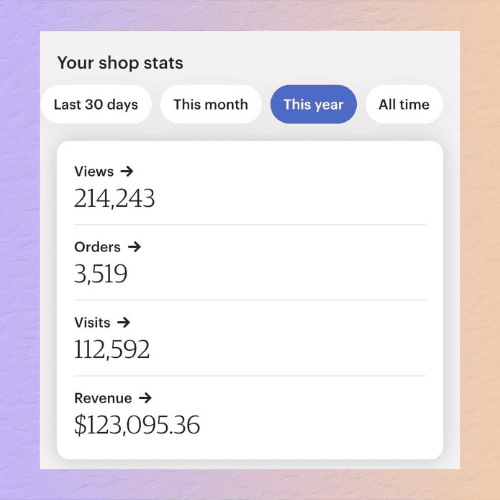Click the arrow icon beside Orders
The width and height of the screenshot is (500, 500).
[x=134, y=247]
